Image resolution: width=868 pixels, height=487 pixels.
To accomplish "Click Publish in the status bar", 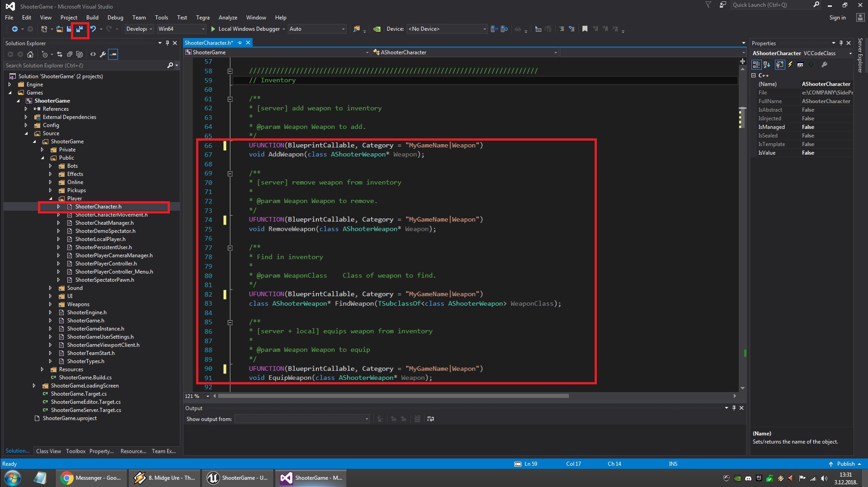I will (845, 464).
